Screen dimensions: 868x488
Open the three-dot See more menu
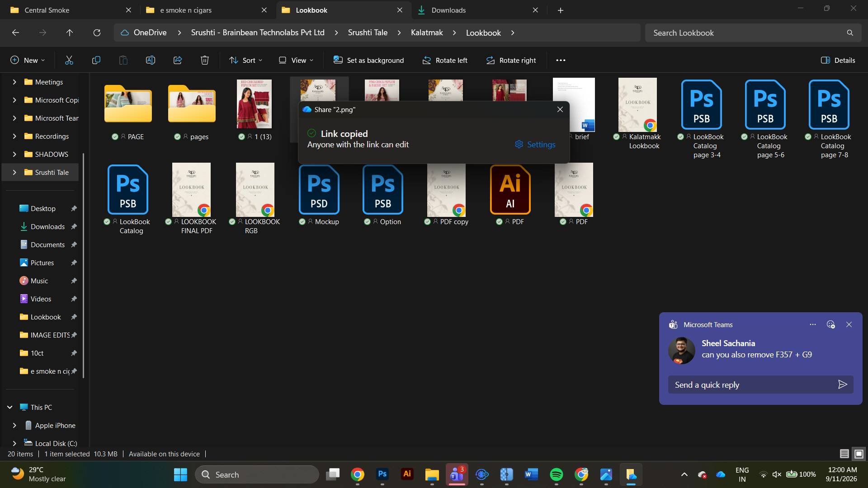[561, 60]
